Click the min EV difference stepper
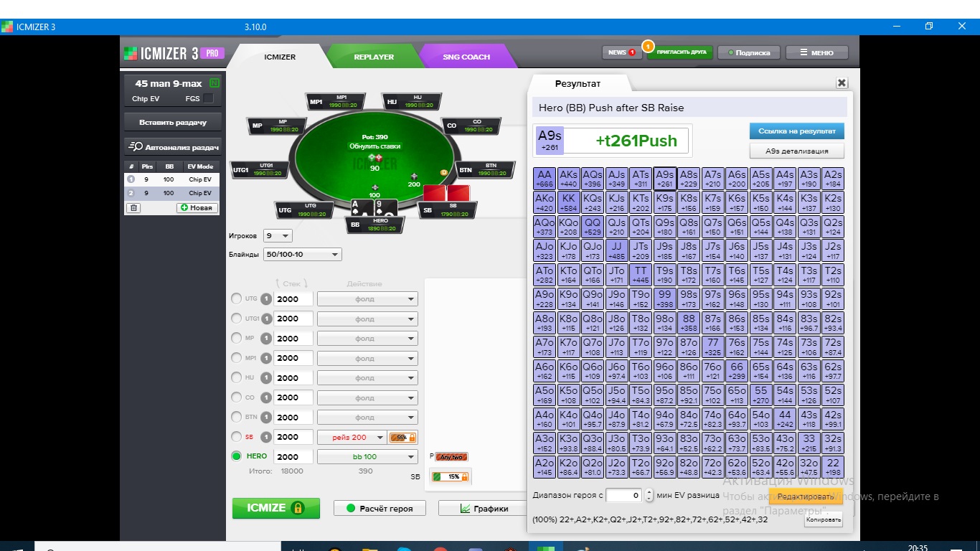This screenshot has width=980, height=551. 649,495
